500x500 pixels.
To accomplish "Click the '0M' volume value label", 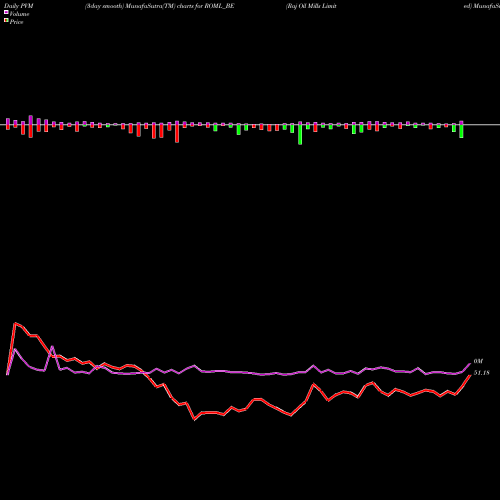I will 478,361.
